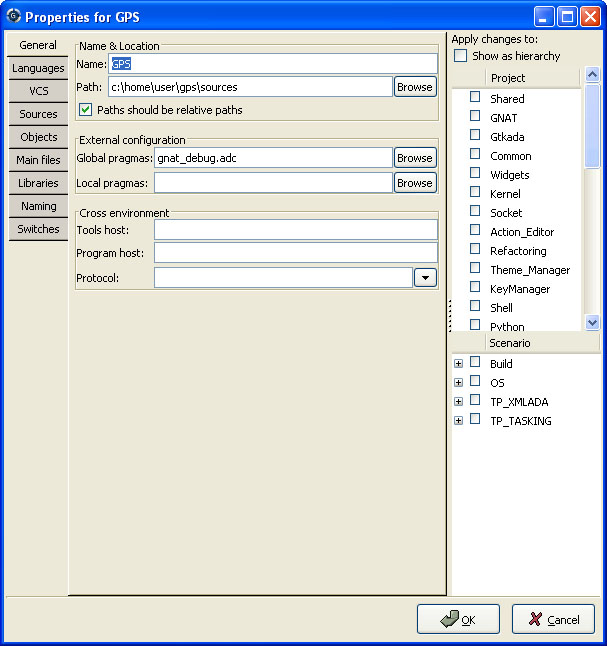
Task: Check the Shared project checkbox
Action: click(475, 97)
